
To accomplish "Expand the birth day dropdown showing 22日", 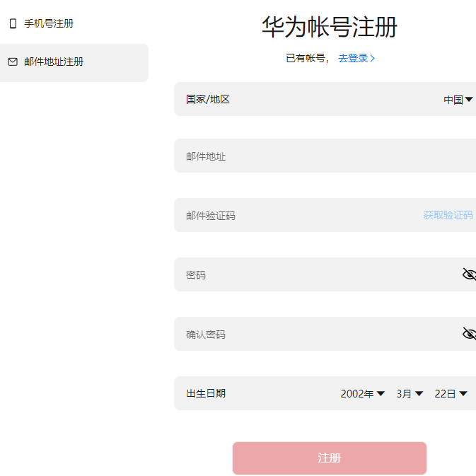I will point(451,394).
